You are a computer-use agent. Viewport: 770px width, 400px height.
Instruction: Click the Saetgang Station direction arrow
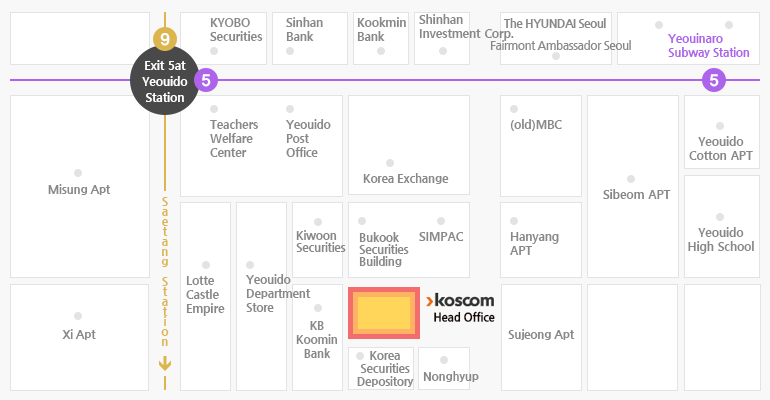pyautogui.click(x=165, y=364)
